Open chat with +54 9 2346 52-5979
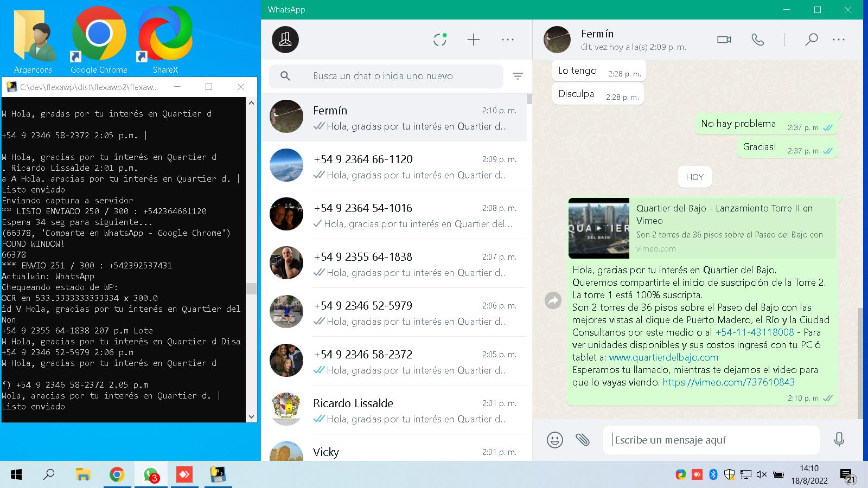 [x=394, y=312]
